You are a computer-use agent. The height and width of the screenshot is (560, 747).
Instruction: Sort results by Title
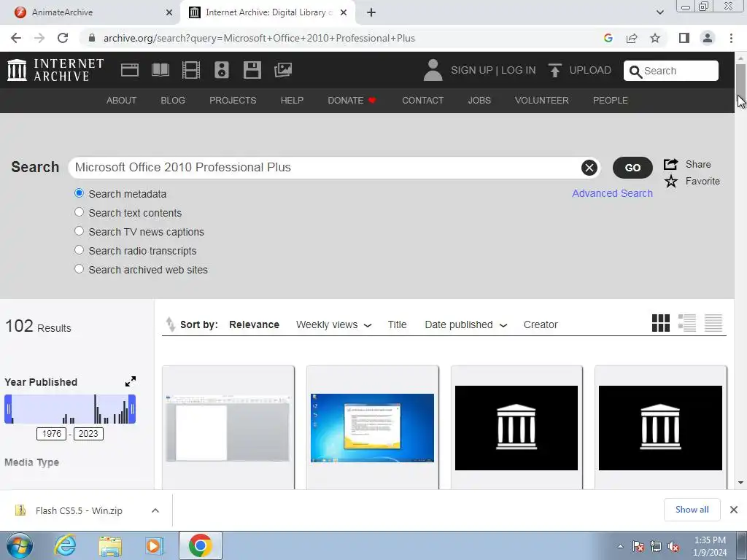[397, 324]
